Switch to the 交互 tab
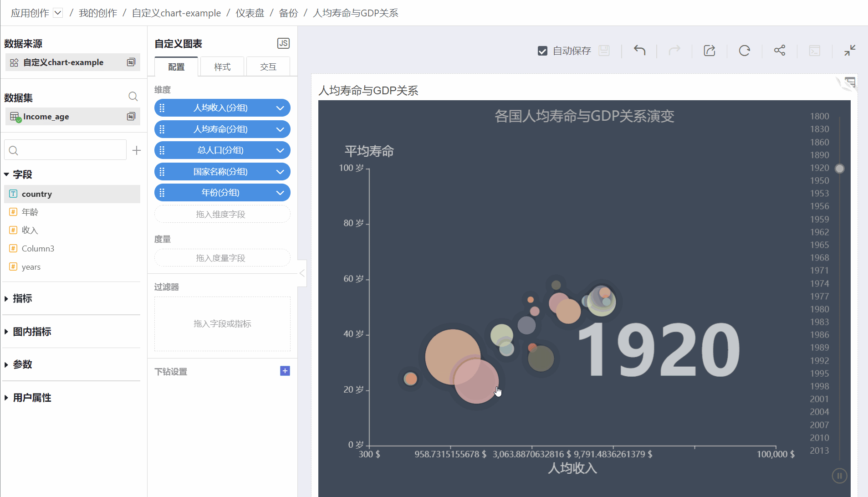Image resolution: width=868 pixels, height=497 pixels. pyautogui.click(x=268, y=67)
